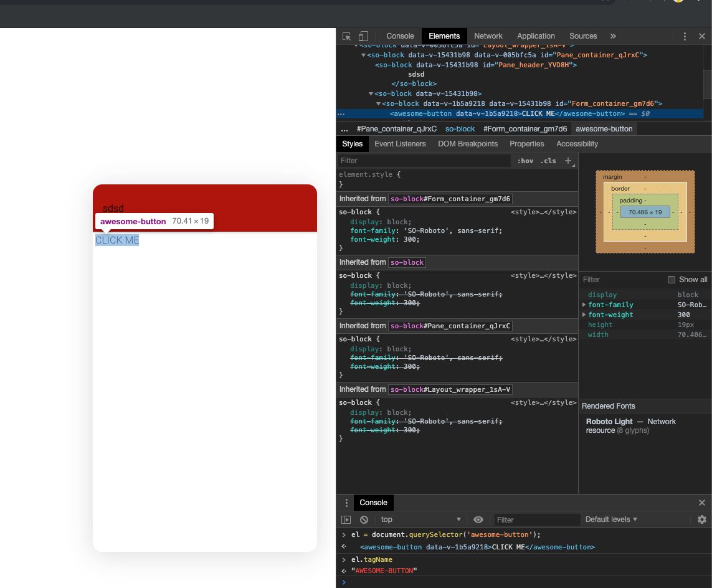
Task: Clear the console with the ban icon
Action: point(364,520)
